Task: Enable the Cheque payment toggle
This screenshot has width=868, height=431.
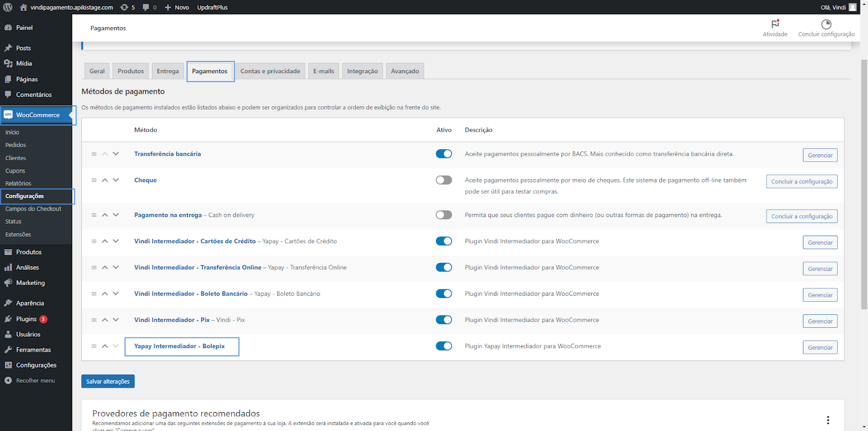Action: pos(444,180)
